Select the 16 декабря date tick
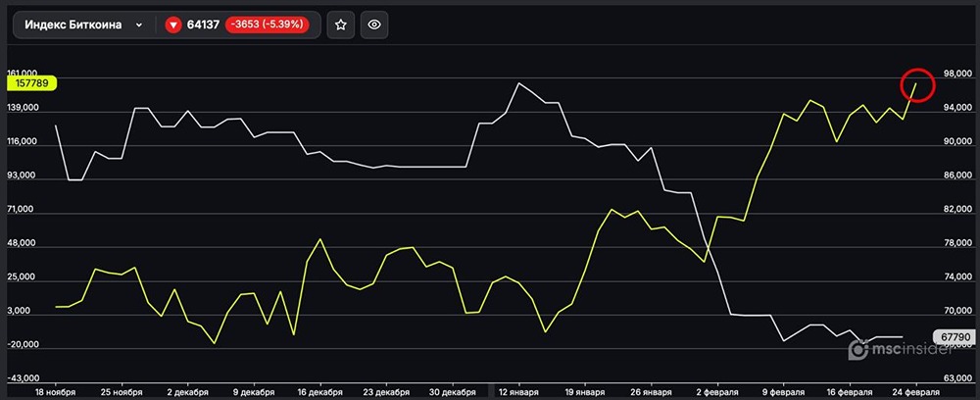 pos(318,391)
